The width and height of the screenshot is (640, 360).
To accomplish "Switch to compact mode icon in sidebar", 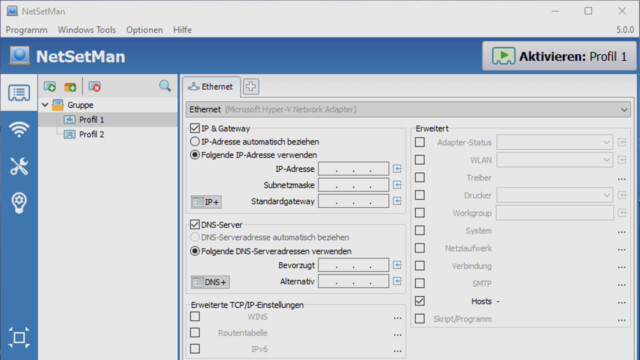I will click(19, 338).
